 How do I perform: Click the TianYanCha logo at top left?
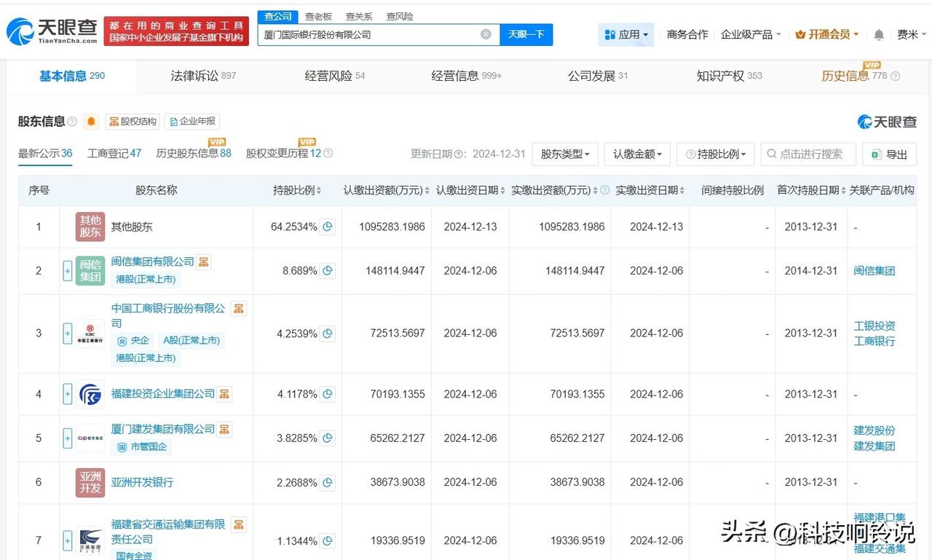pos(52,31)
